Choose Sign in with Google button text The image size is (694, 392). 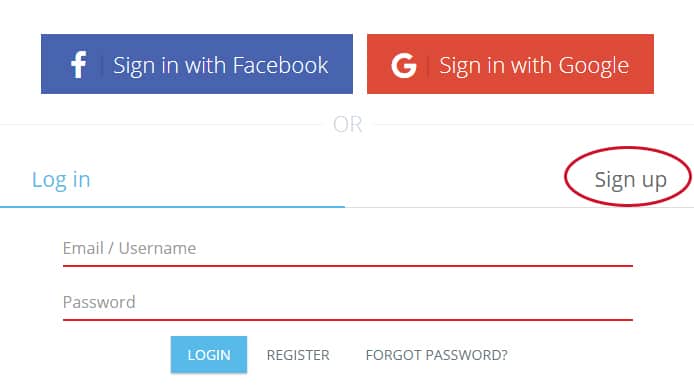[x=534, y=66]
